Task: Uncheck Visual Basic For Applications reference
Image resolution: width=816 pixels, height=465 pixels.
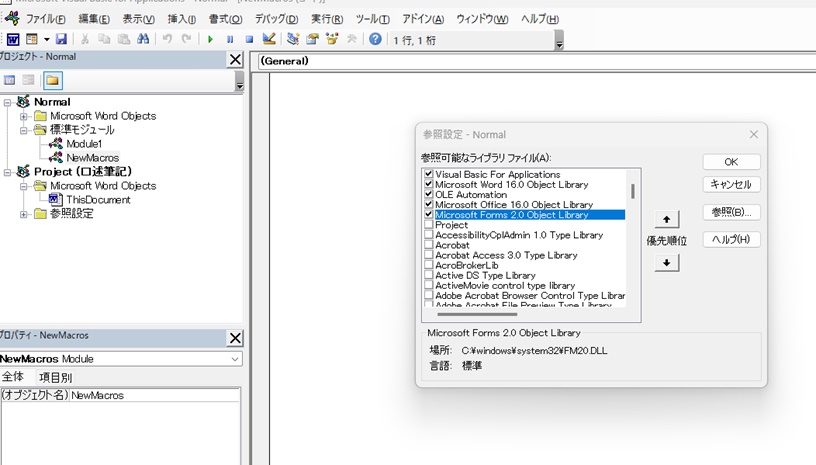Action: point(429,174)
